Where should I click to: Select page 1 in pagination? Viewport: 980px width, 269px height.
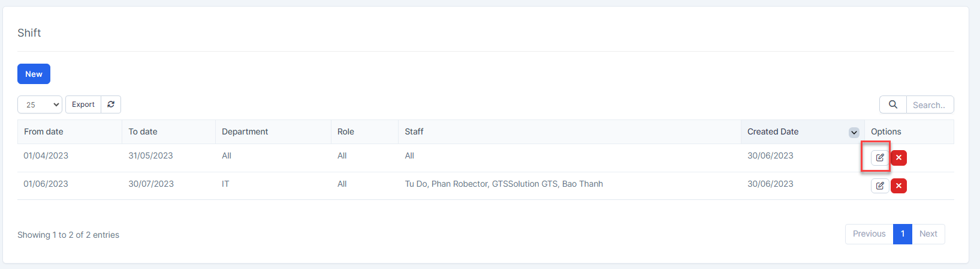click(x=903, y=234)
